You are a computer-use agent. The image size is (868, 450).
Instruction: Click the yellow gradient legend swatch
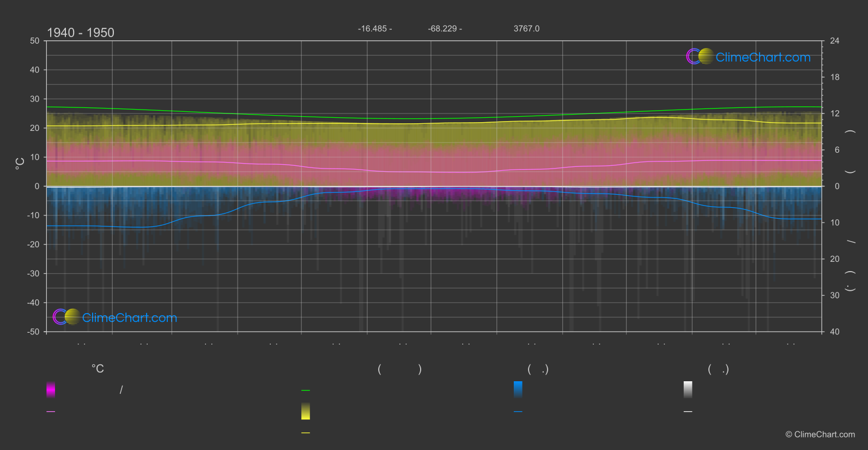(306, 411)
